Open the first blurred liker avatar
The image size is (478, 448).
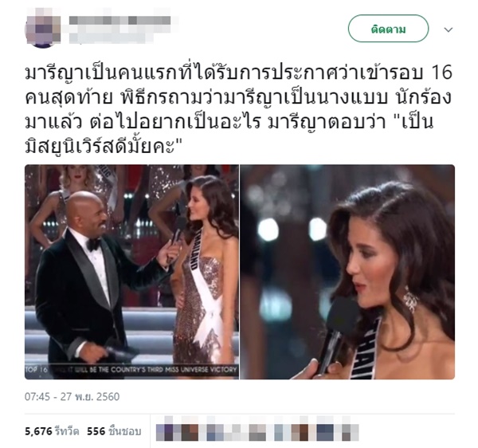(x=165, y=432)
